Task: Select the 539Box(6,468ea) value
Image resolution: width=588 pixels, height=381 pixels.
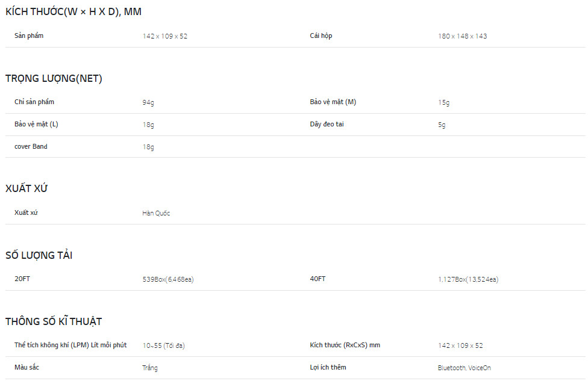Action: [x=168, y=279]
